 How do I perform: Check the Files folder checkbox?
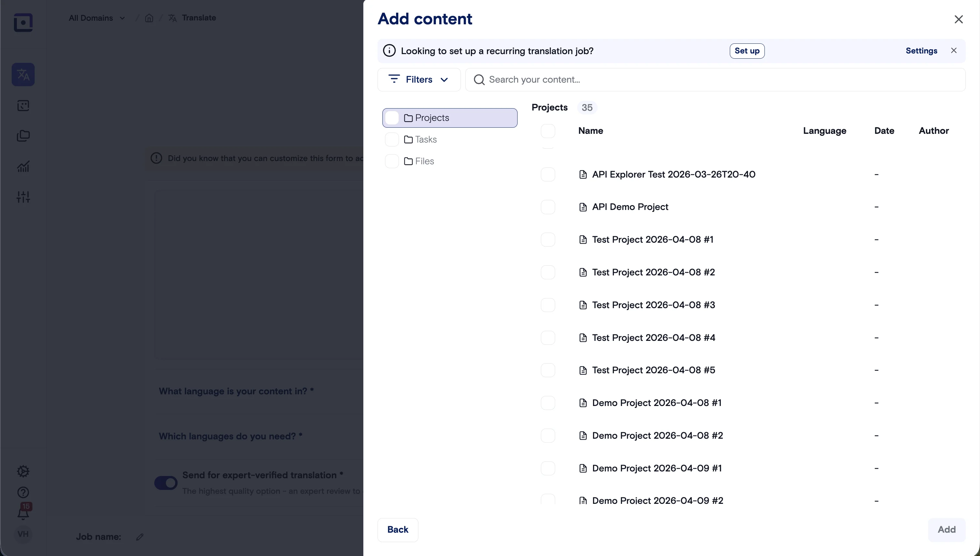392,162
